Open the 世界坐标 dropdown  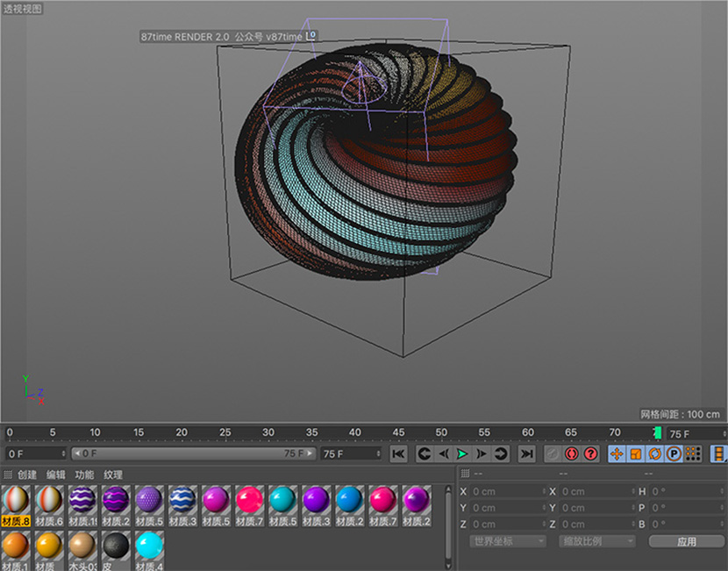[508, 541]
